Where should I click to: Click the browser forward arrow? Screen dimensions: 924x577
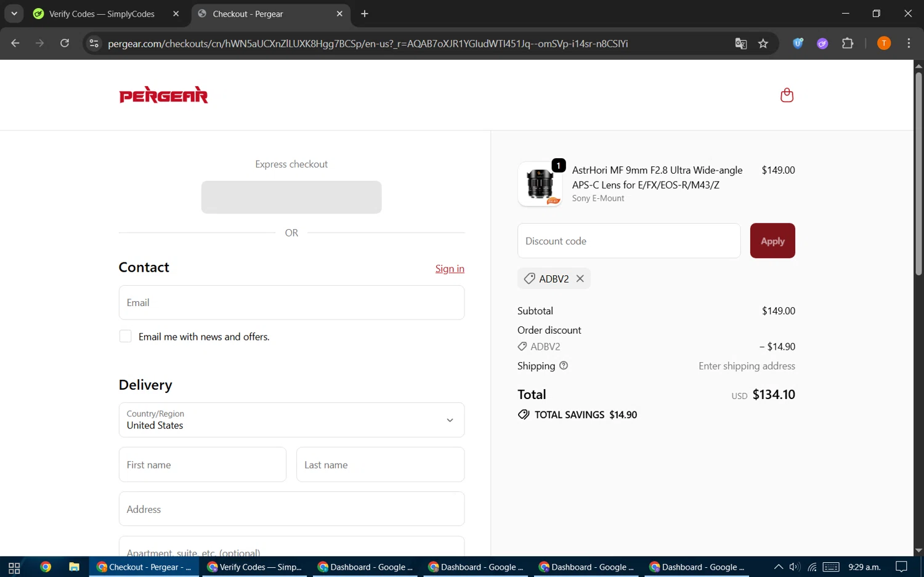tap(40, 43)
